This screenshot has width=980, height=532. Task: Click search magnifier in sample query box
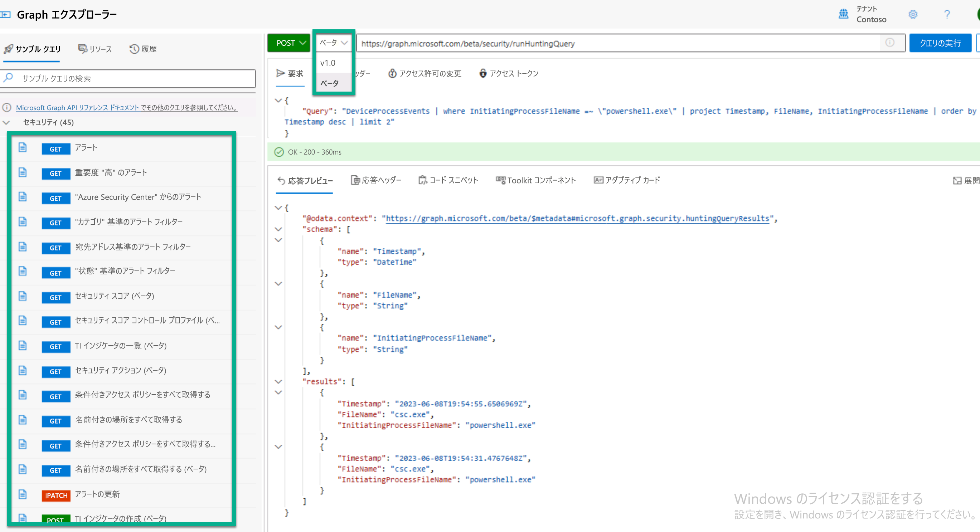click(x=8, y=78)
